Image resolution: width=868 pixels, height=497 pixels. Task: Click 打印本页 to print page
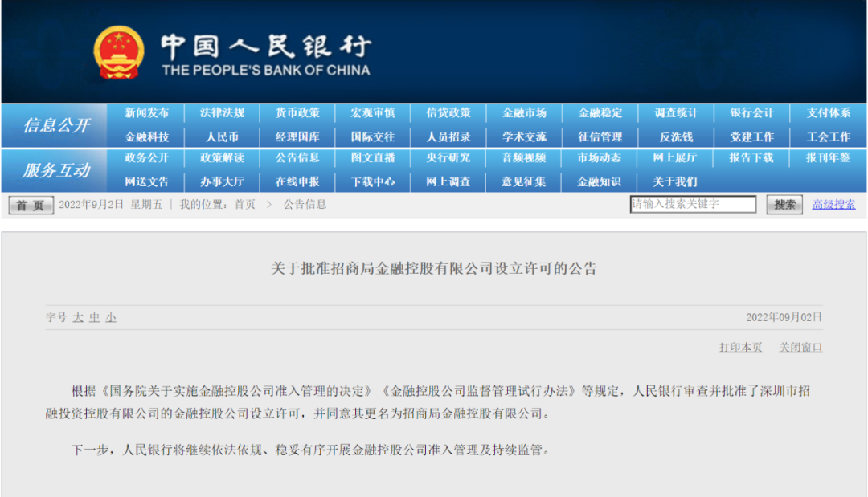pos(741,347)
